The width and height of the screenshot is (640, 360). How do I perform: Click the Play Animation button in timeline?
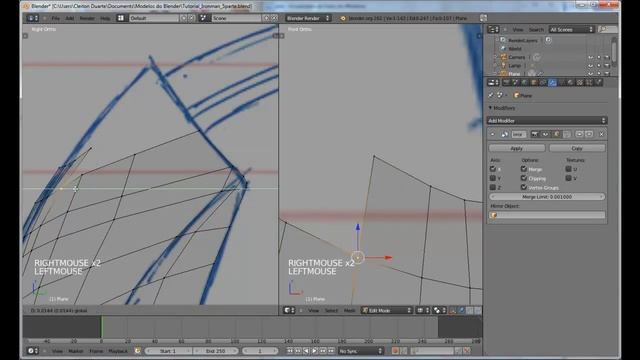(315, 351)
